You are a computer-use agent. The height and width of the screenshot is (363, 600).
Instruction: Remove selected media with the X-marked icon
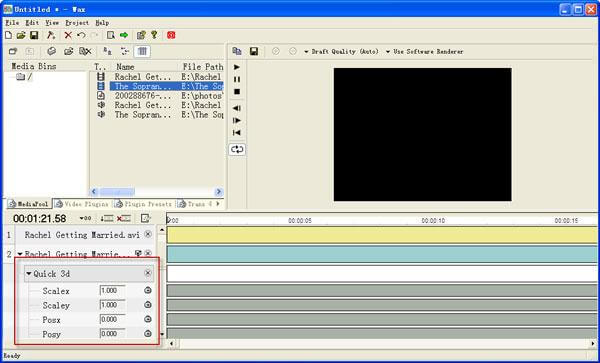85,51
